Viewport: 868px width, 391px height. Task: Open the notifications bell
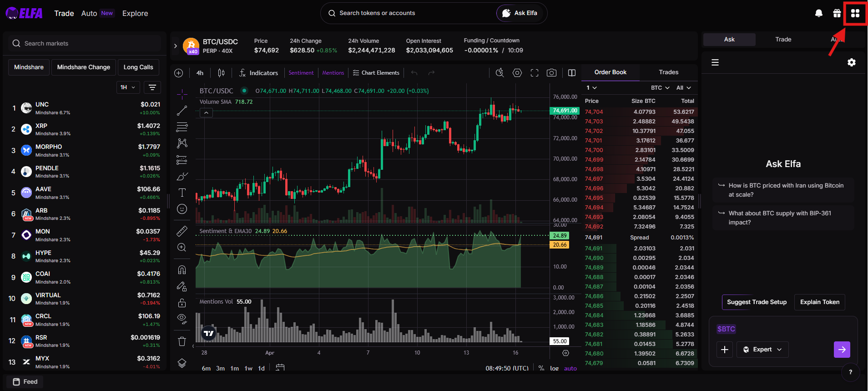click(818, 13)
